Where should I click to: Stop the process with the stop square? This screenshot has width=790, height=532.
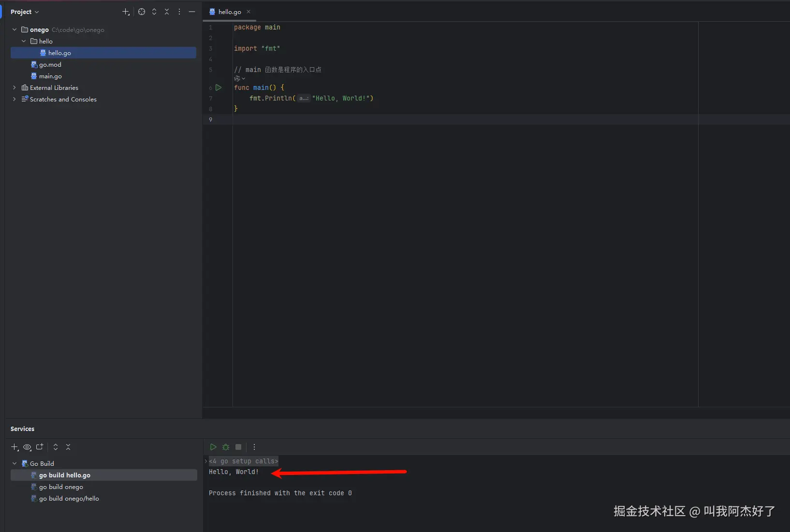pos(238,447)
